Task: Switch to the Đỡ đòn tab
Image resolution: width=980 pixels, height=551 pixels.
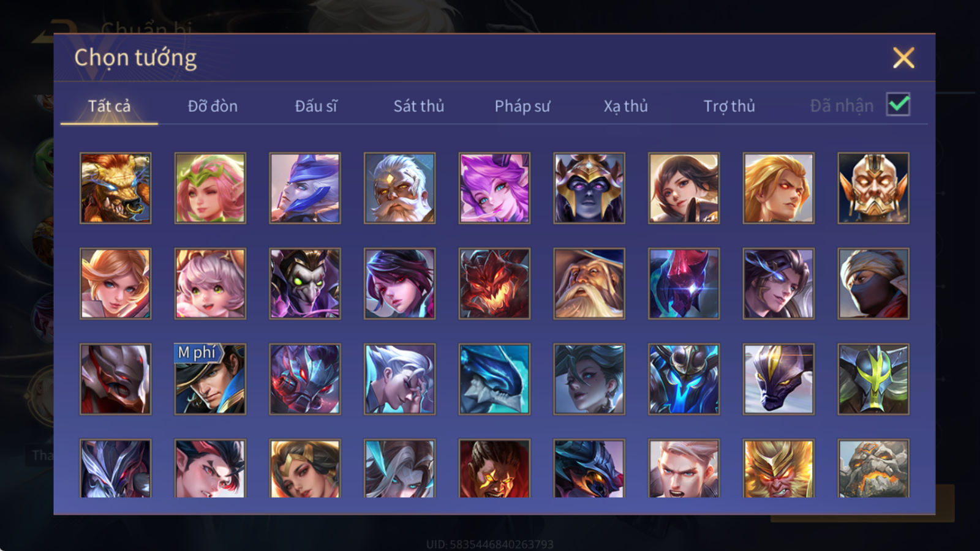Action: pyautogui.click(x=213, y=106)
